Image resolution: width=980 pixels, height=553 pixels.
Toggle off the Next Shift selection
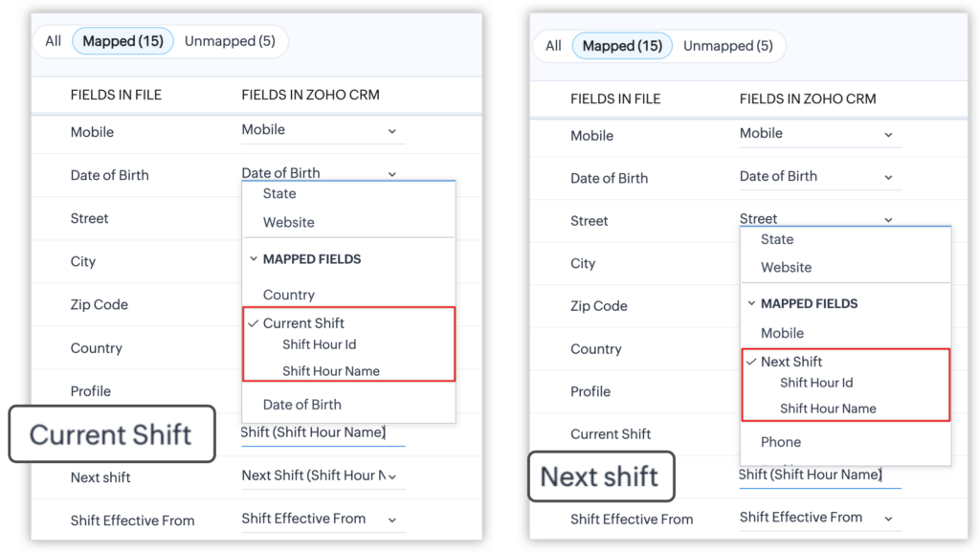tap(791, 362)
